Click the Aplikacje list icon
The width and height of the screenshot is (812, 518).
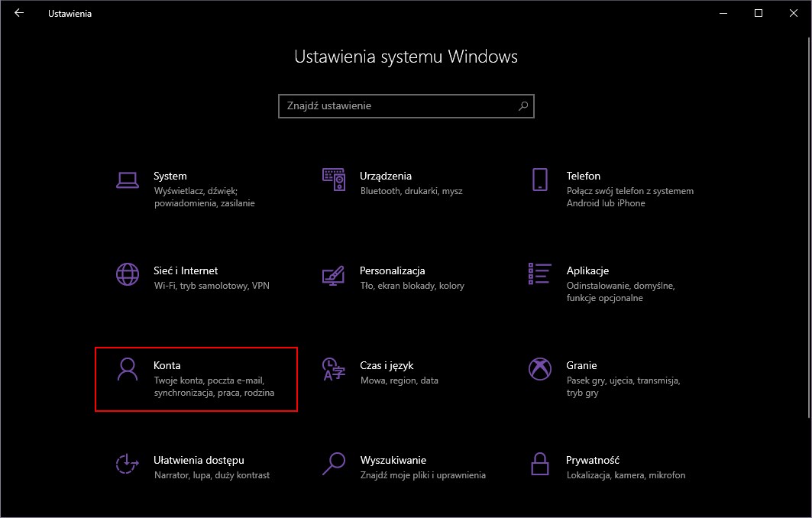539,274
